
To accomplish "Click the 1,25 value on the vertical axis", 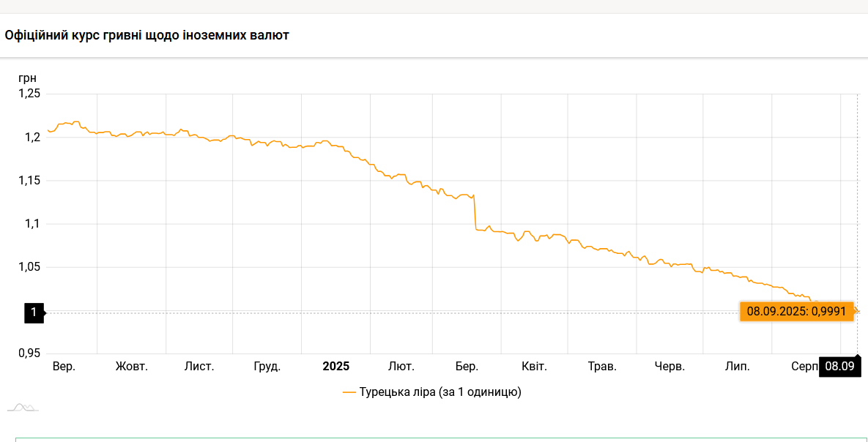I will click(x=29, y=94).
